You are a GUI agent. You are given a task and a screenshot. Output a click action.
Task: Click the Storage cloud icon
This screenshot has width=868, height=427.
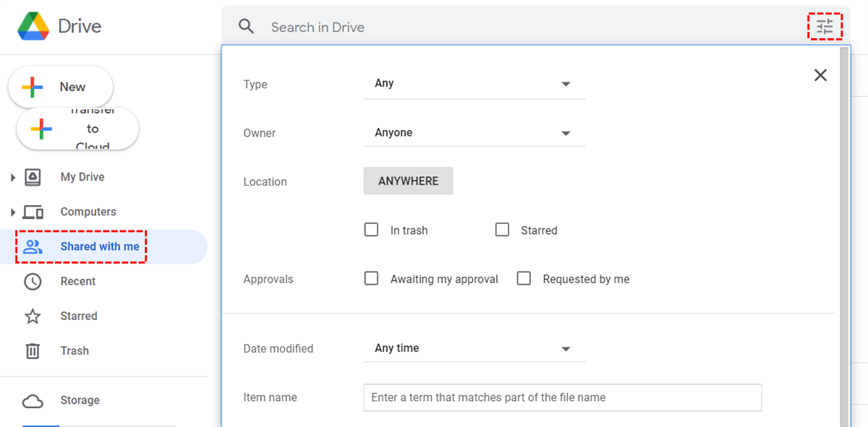33,401
